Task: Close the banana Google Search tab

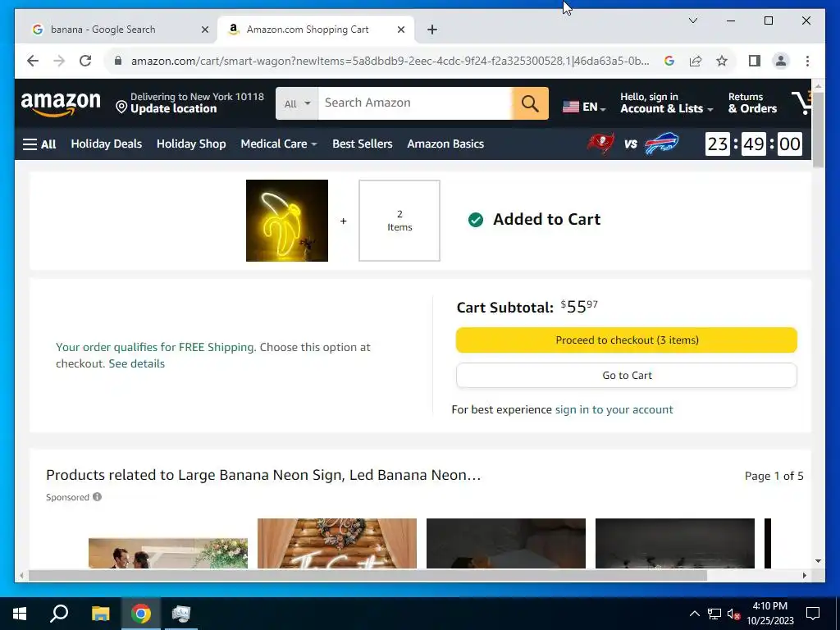Action: click(x=204, y=30)
